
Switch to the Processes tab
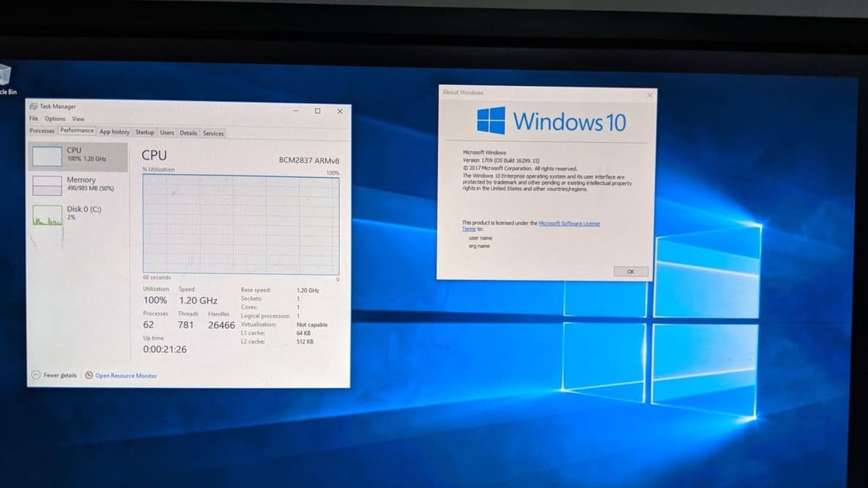42,131
